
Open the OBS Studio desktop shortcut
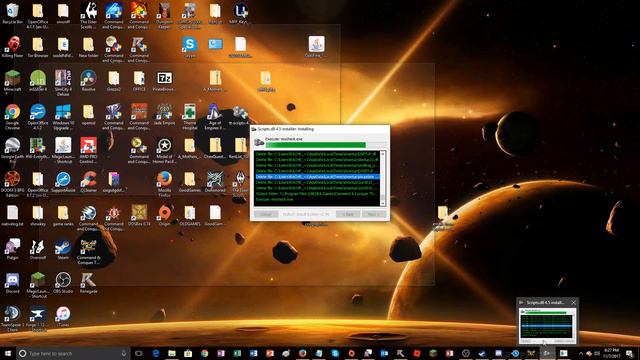[x=63, y=283]
